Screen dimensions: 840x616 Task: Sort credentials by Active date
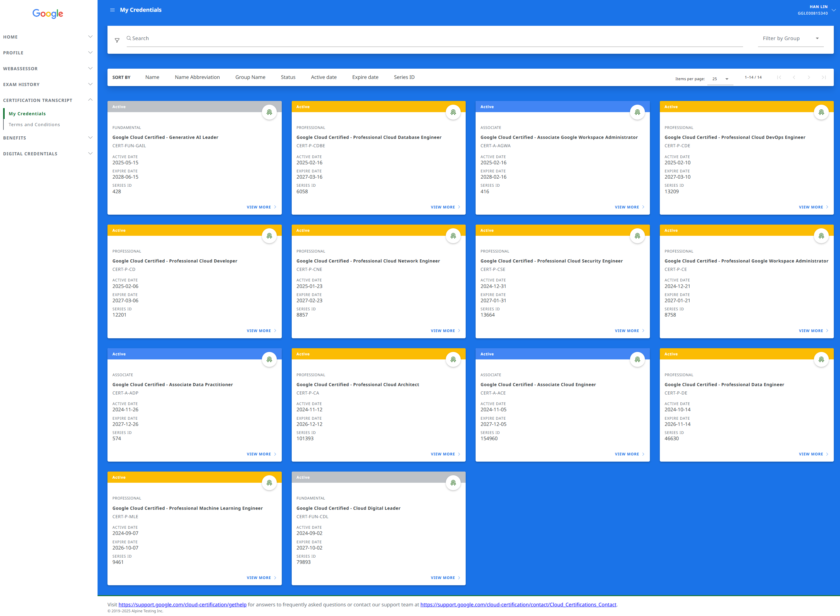click(x=324, y=77)
